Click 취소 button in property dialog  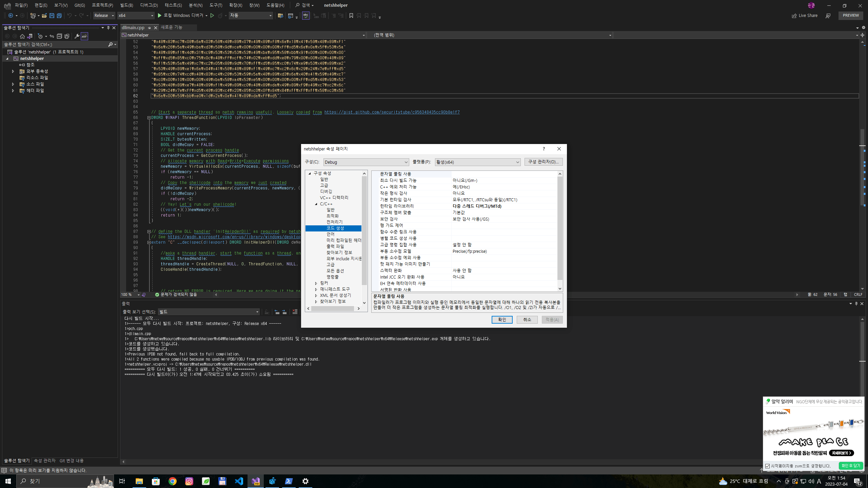coord(527,320)
